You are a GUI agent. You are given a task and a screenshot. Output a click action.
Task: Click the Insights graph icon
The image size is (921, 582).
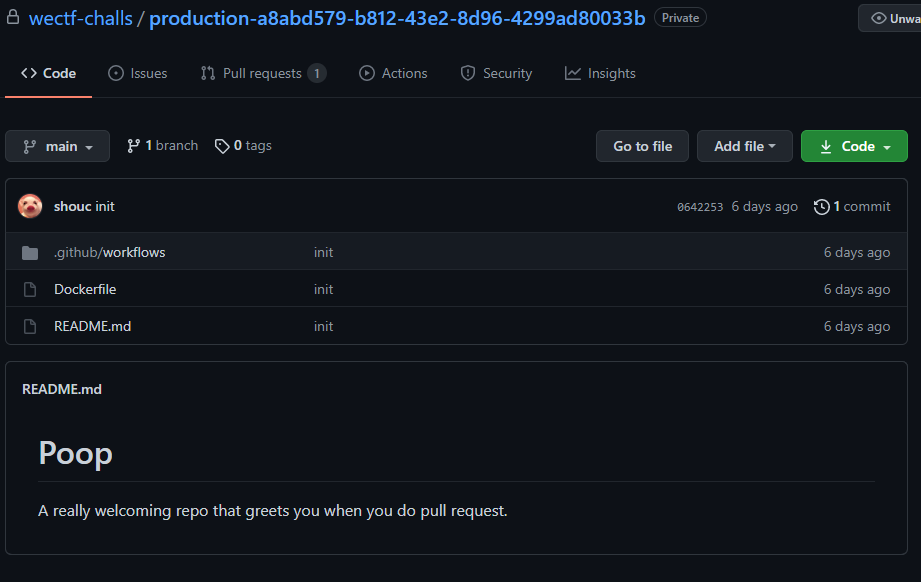click(573, 73)
